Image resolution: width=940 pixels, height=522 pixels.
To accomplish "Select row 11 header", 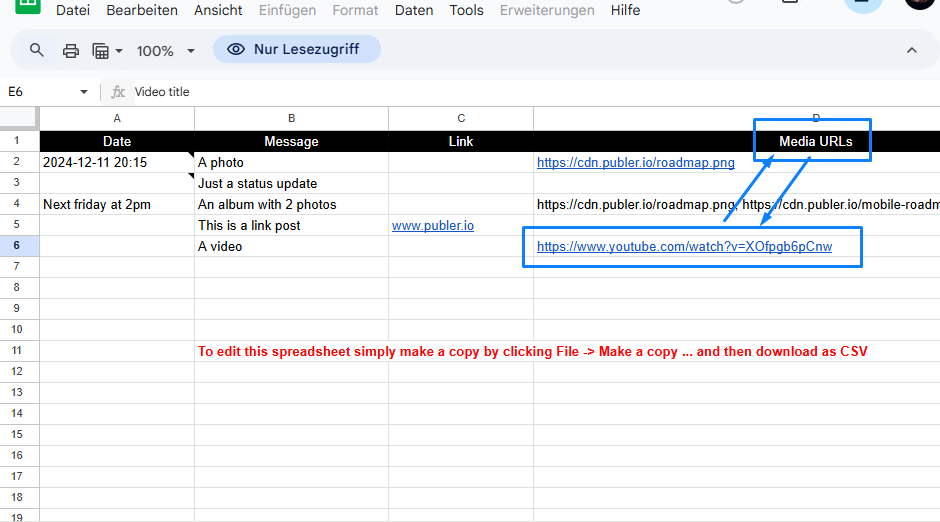I will tap(19, 351).
